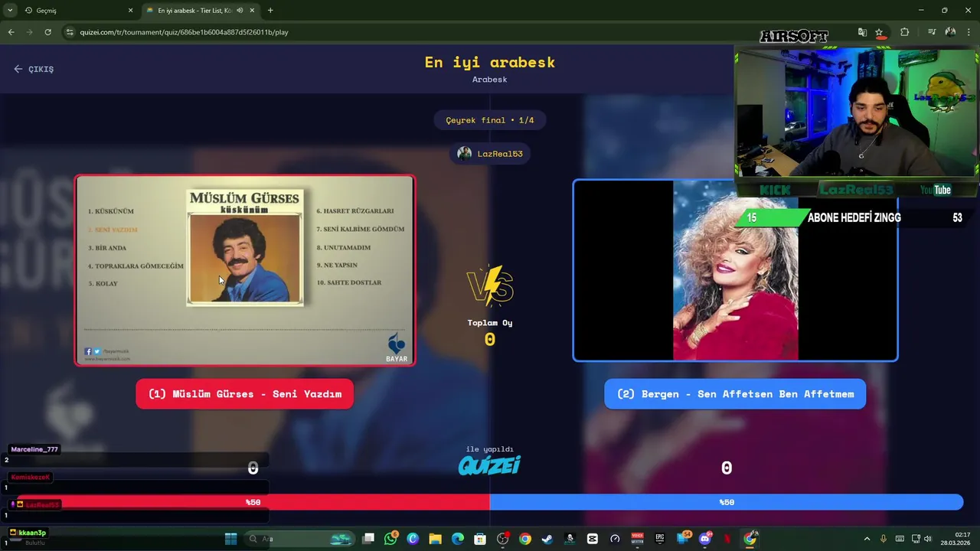Screen dimensions: 980x551
Task: Open CapCut from the taskbar
Action: pos(593,539)
